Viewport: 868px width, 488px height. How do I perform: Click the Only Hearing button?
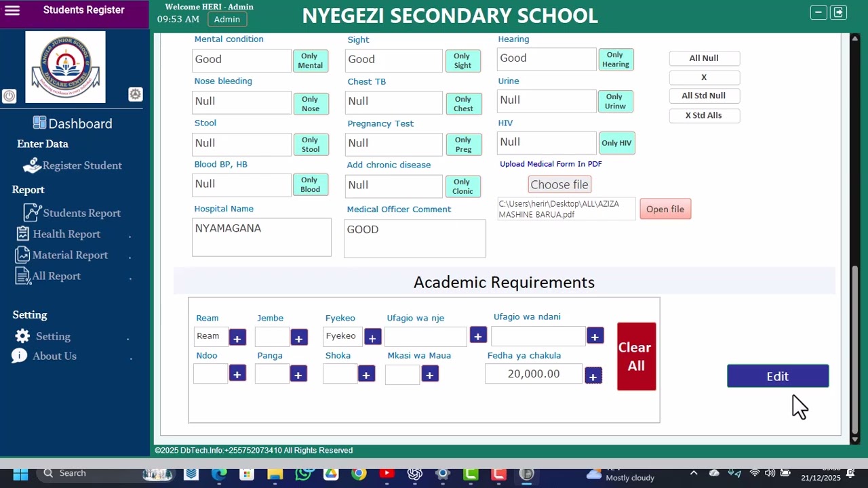click(616, 60)
